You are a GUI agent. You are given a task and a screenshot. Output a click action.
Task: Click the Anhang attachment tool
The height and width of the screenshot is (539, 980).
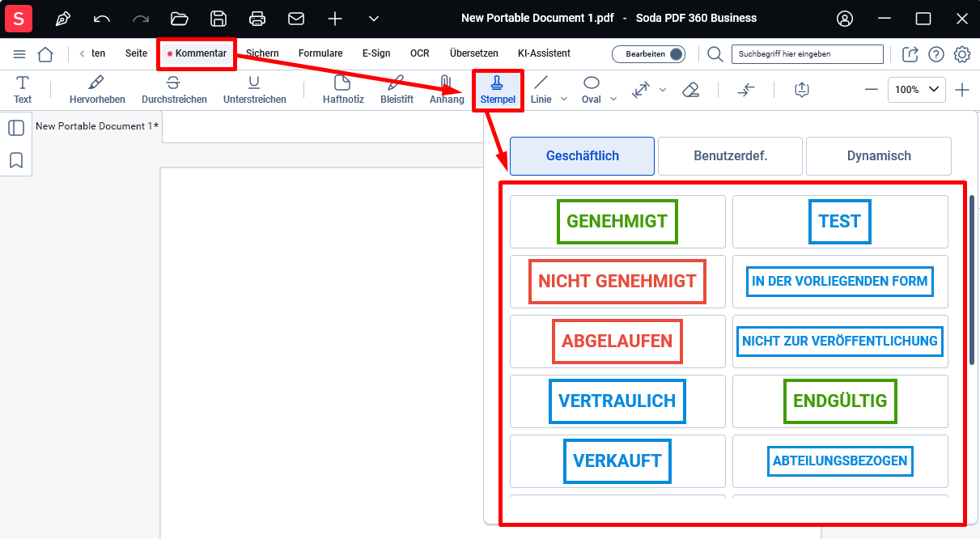[x=447, y=89]
